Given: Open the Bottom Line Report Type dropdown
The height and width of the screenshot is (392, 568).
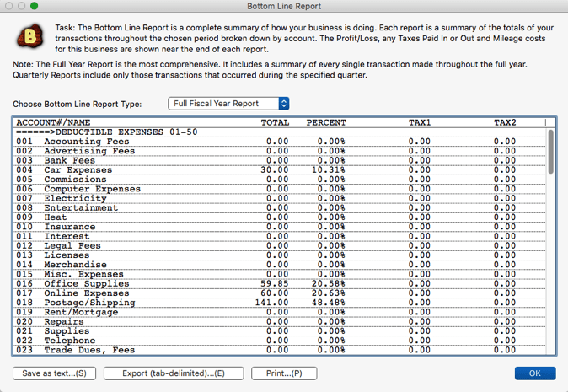Looking at the screenshot, I should [x=228, y=104].
